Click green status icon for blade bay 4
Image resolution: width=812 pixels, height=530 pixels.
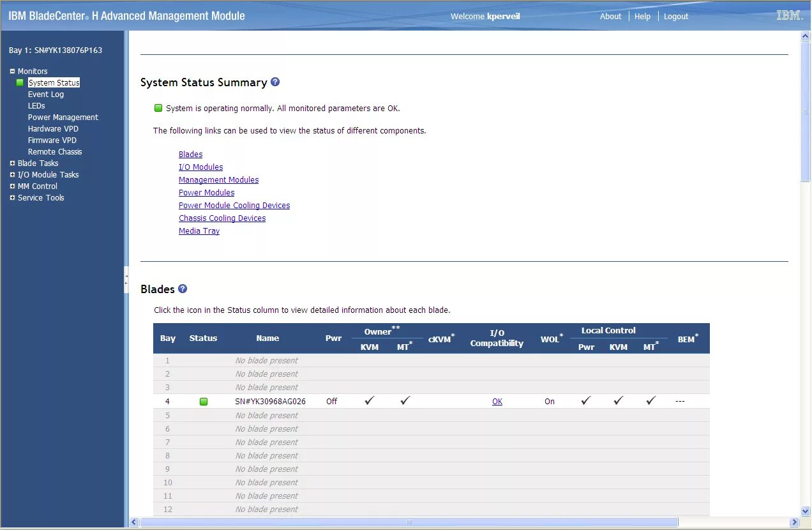coord(204,402)
